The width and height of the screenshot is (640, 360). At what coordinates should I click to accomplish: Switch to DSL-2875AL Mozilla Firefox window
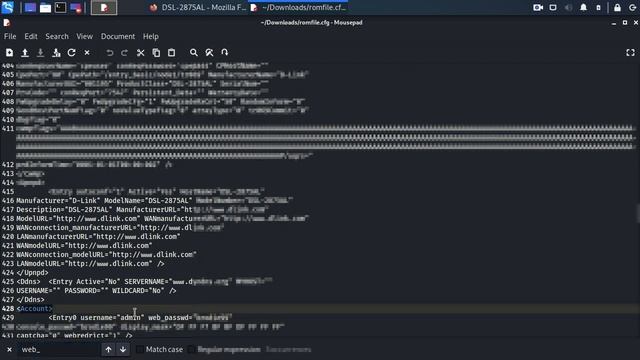(198, 7)
